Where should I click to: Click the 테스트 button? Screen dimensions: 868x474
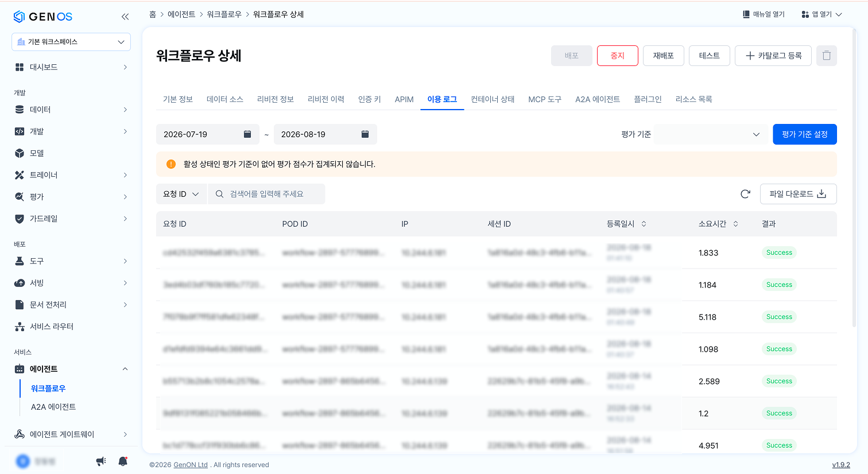pos(710,56)
